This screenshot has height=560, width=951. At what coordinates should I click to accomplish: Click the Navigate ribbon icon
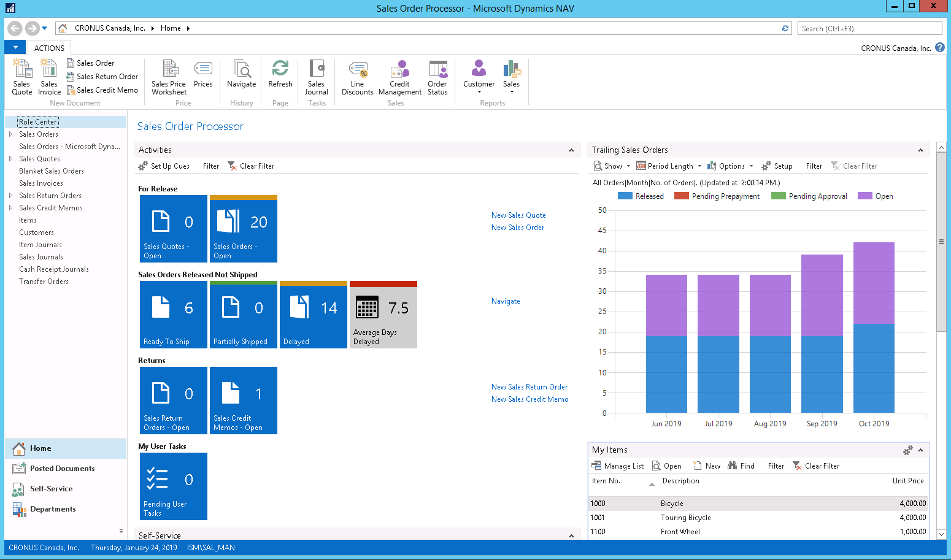point(242,74)
